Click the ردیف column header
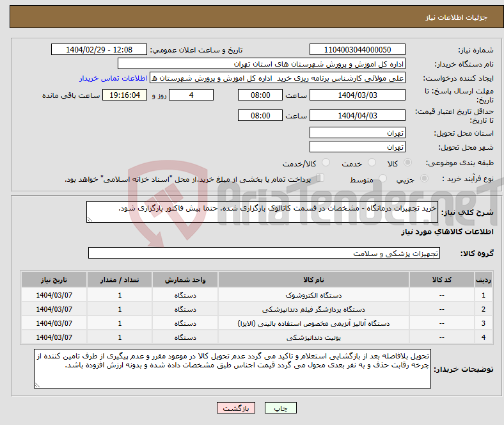This screenshot has height=425, width=504. pyautogui.click(x=483, y=280)
